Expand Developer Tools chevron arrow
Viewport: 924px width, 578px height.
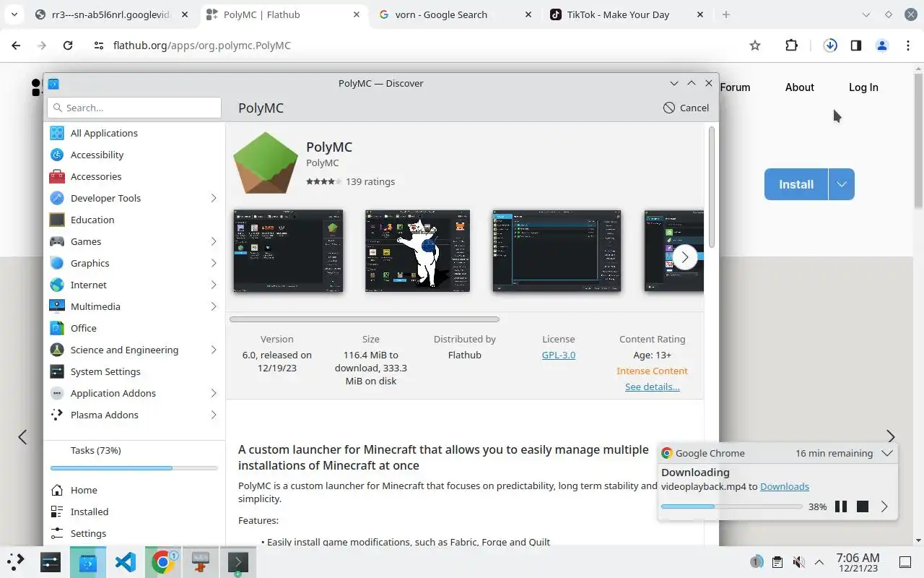[214, 198]
